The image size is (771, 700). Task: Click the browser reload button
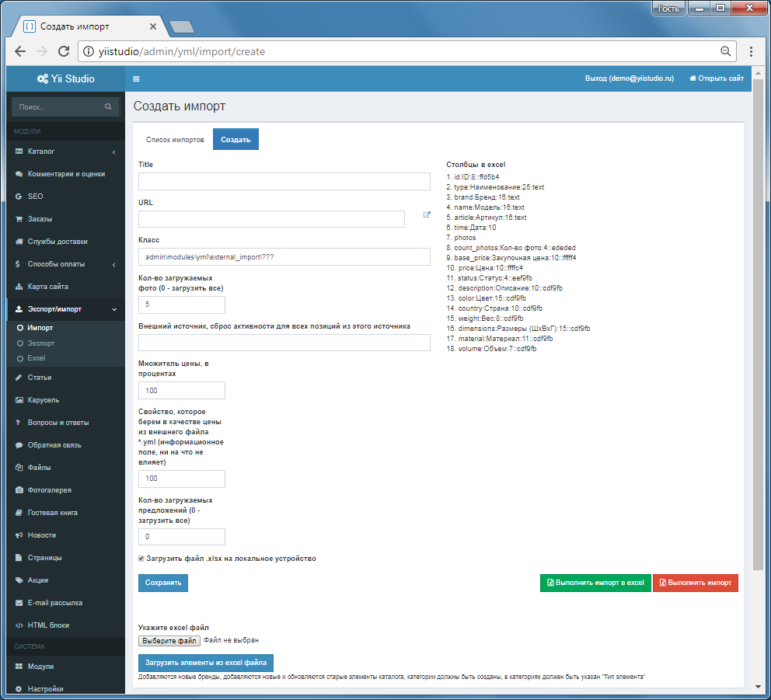point(64,51)
